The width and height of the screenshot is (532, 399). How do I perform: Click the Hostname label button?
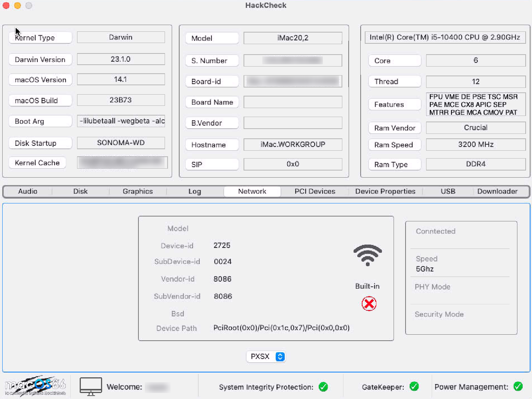(x=212, y=145)
